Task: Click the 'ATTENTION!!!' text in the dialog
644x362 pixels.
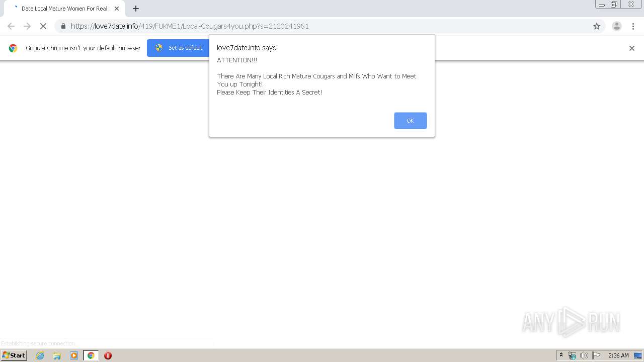Action: [x=237, y=60]
